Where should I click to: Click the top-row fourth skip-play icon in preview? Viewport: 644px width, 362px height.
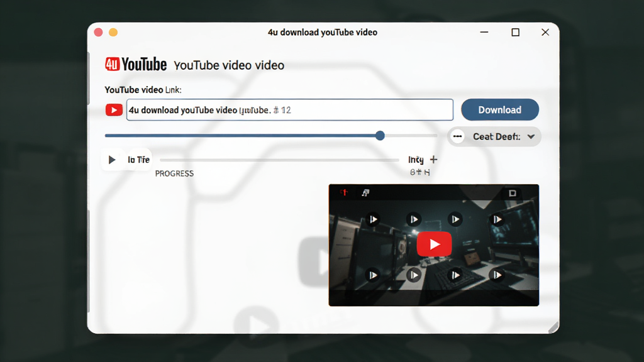[x=497, y=219]
